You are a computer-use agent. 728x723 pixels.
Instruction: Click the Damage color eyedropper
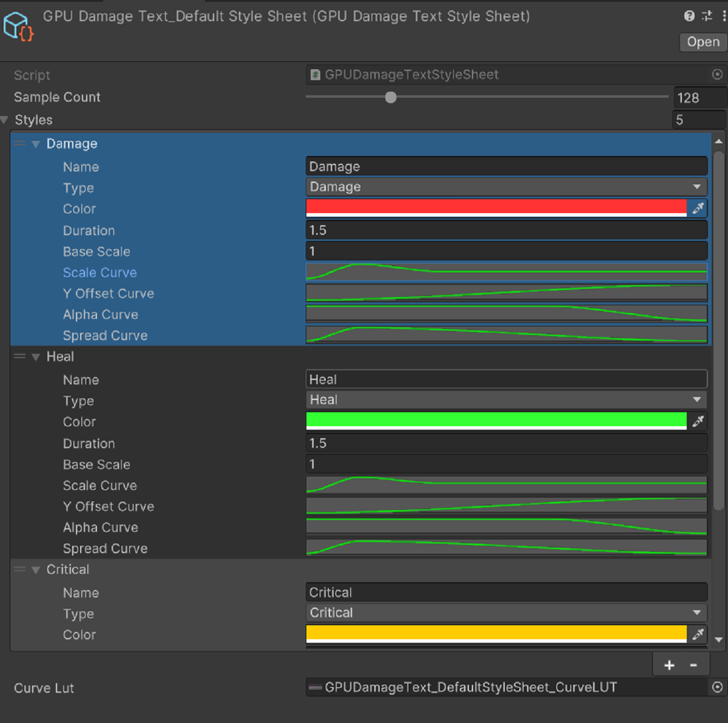click(698, 208)
